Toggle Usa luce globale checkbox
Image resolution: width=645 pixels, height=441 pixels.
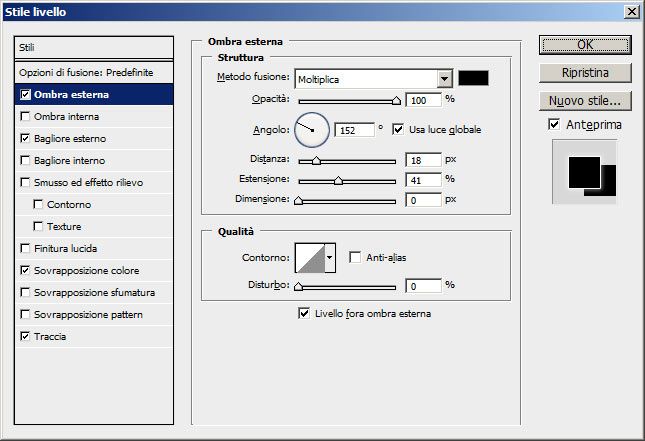(398, 130)
